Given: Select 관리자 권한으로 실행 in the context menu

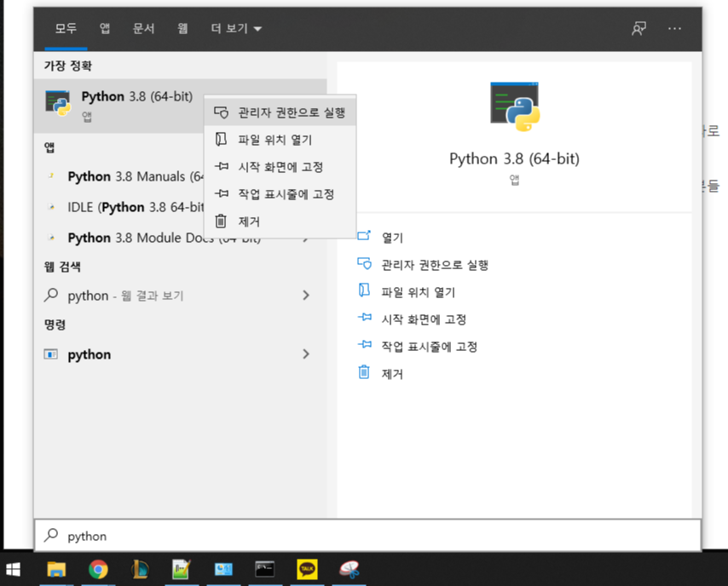Looking at the screenshot, I should pyautogui.click(x=280, y=112).
